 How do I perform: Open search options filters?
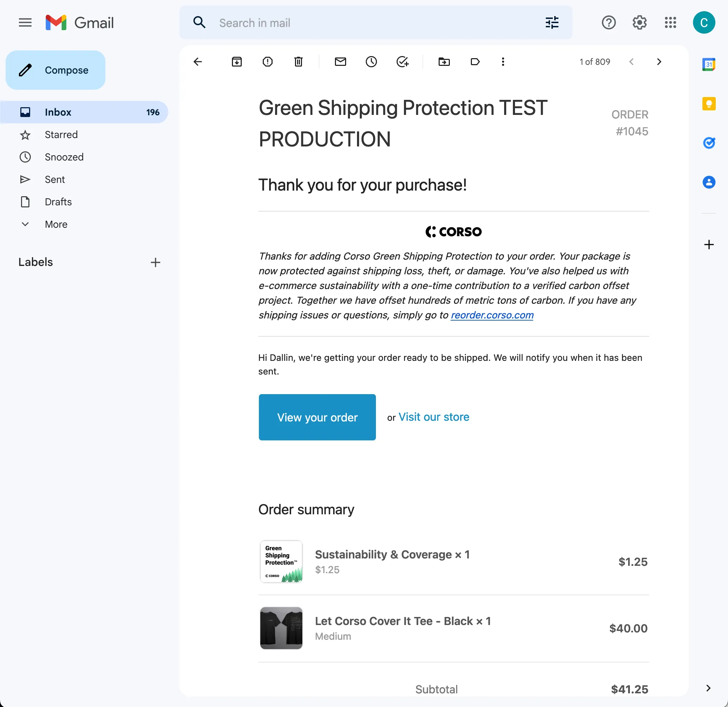point(552,23)
